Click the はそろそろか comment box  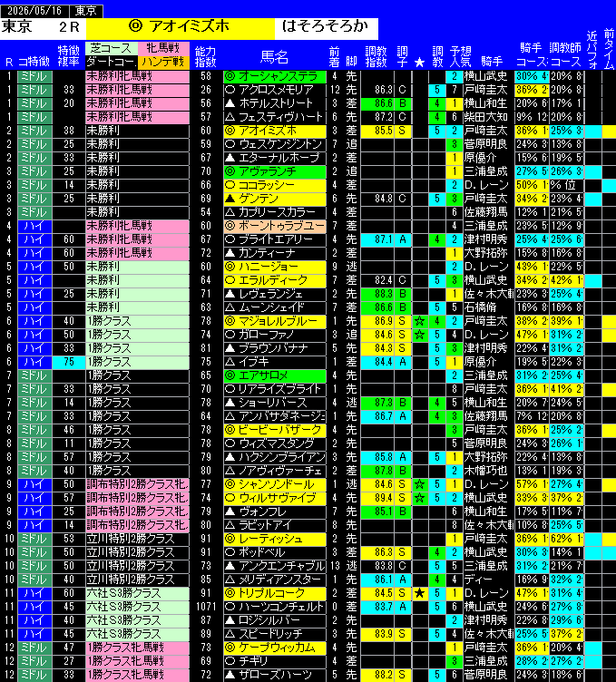[327, 28]
